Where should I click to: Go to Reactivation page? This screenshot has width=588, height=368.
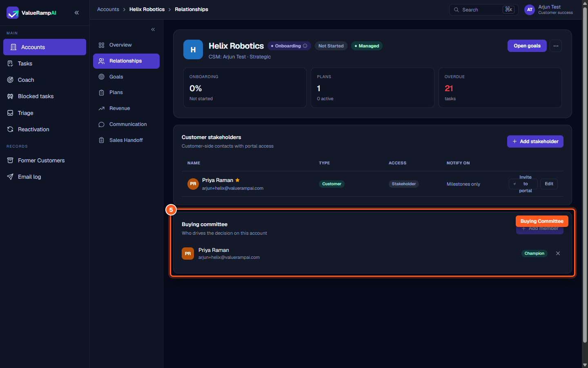45,129
